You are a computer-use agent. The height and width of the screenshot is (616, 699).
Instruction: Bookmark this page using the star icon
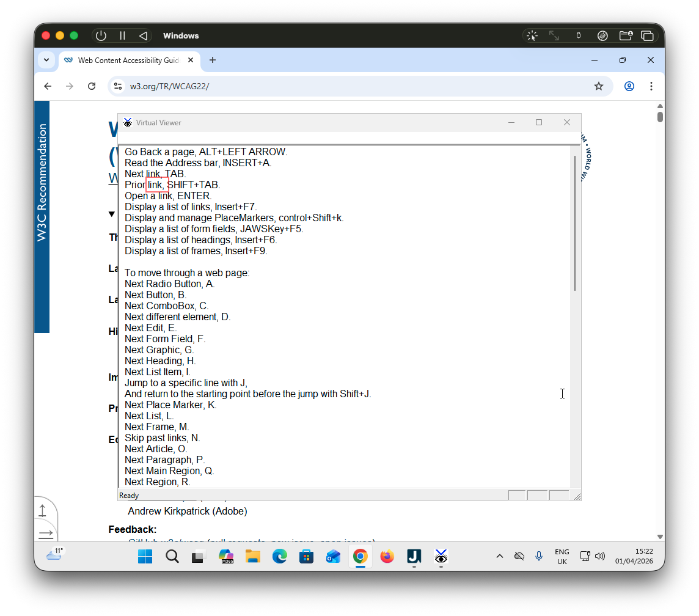click(x=598, y=86)
